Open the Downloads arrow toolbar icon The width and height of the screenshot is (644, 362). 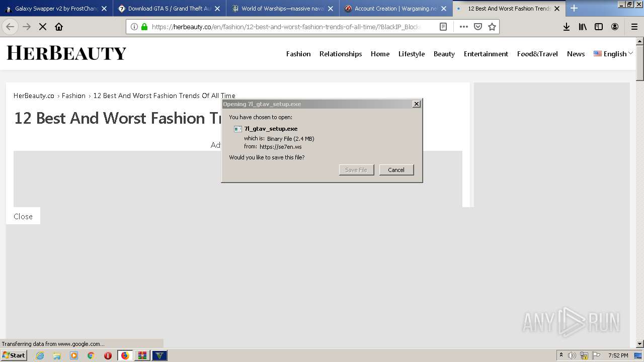[x=567, y=27]
